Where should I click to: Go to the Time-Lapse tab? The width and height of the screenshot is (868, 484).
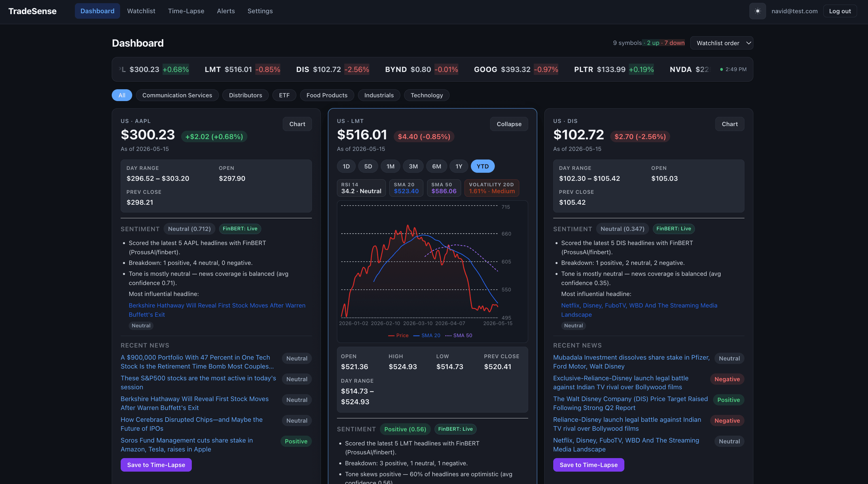(x=186, y=11)
